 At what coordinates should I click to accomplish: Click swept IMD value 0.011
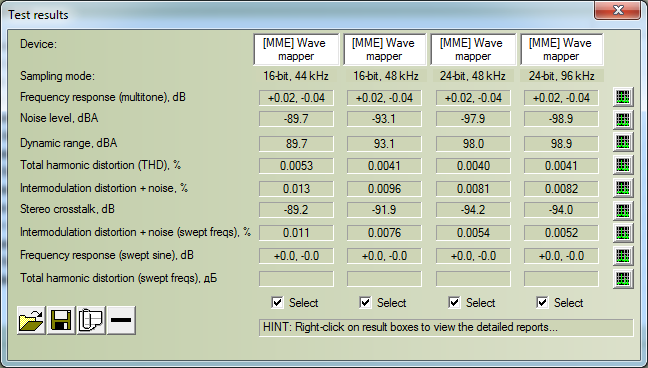pos(296,233)
